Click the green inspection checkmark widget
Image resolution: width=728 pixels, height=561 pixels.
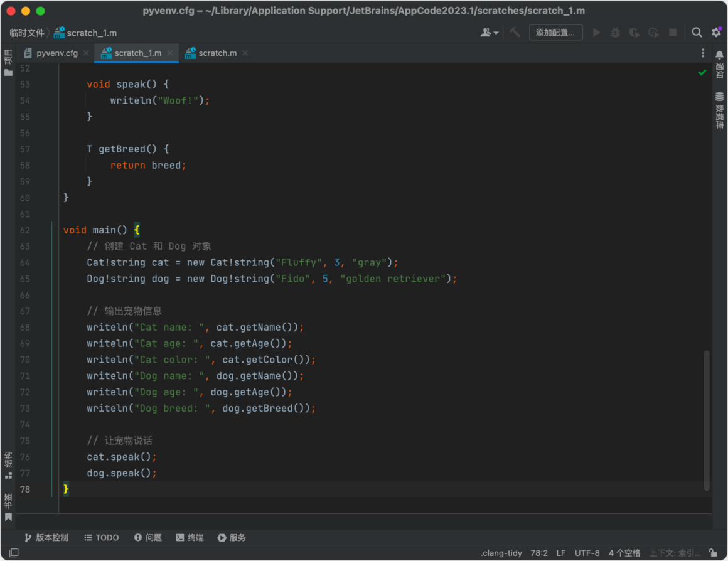pos(702,72)
